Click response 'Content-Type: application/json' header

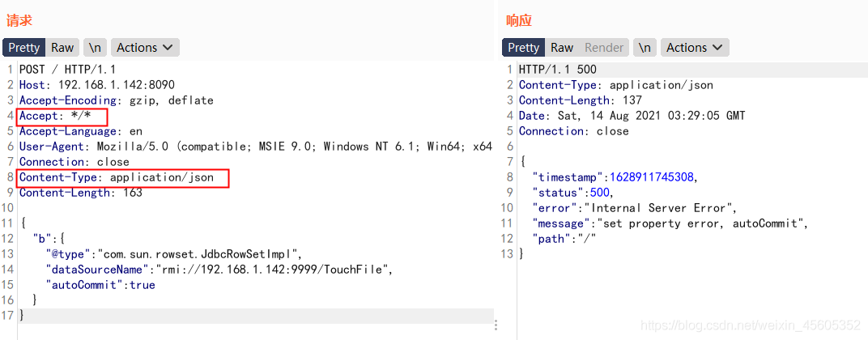(615, 85)
